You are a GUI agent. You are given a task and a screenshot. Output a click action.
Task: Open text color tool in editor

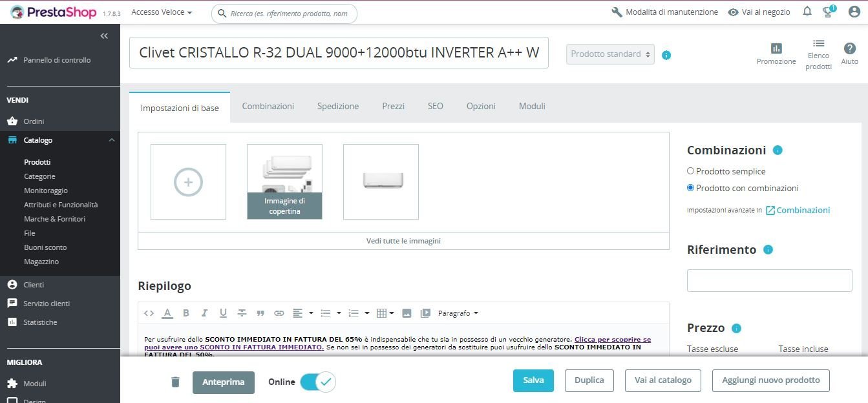(x=167, y=313)
